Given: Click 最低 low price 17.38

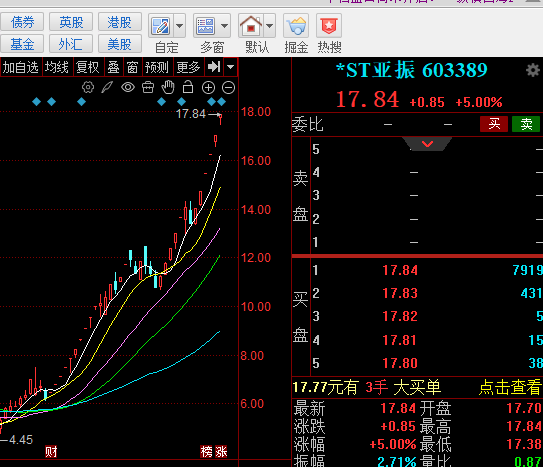Looking at the screenshot, I should coord(524,444).
